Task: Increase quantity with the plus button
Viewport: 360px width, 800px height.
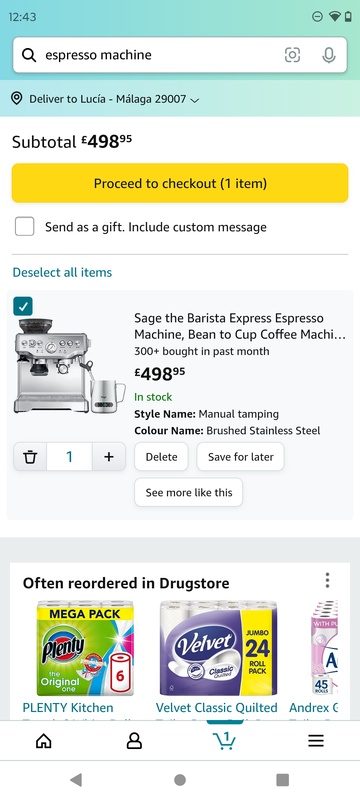Action: tap(109, 457)
